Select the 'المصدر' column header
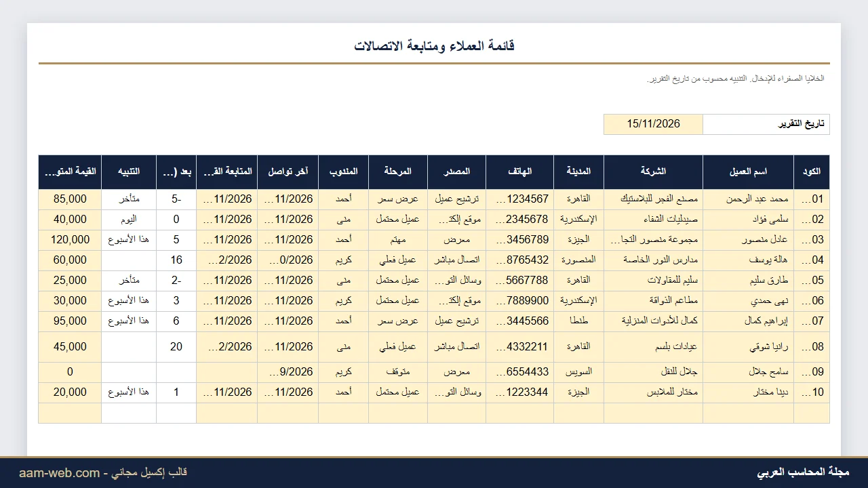 [456, 172]
